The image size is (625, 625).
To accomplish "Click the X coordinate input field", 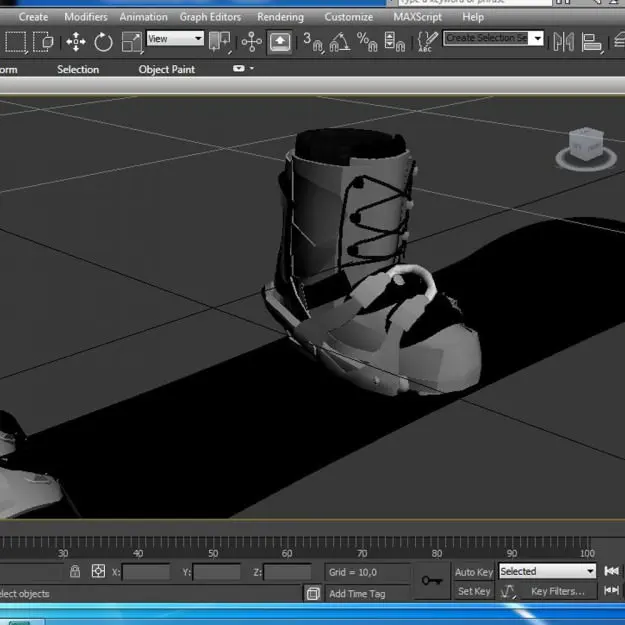I will pos(146,572).
